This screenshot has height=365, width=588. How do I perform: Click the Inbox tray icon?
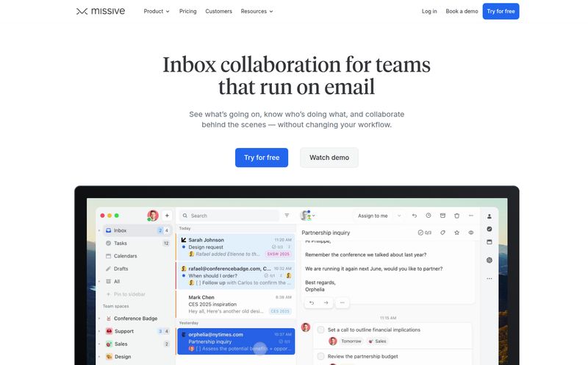tap(108, 230)
